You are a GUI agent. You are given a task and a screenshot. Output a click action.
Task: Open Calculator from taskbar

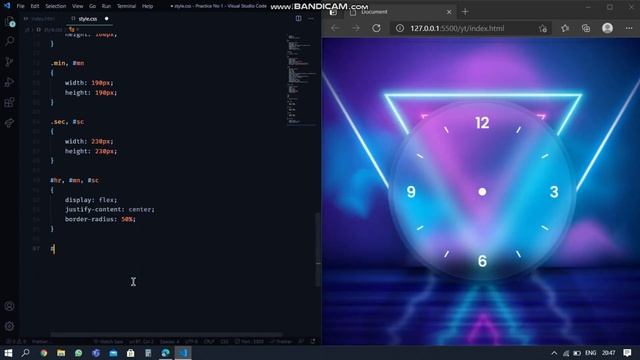click(x=148, y=353)
